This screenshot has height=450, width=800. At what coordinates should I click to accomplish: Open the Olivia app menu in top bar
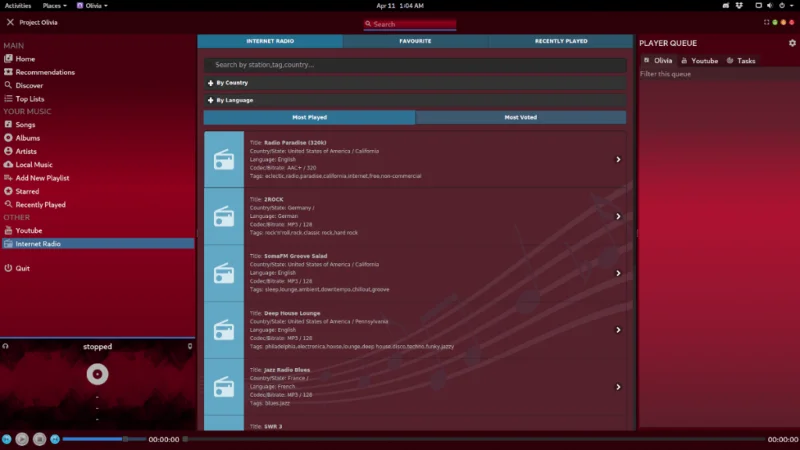[x=92, y=6]
